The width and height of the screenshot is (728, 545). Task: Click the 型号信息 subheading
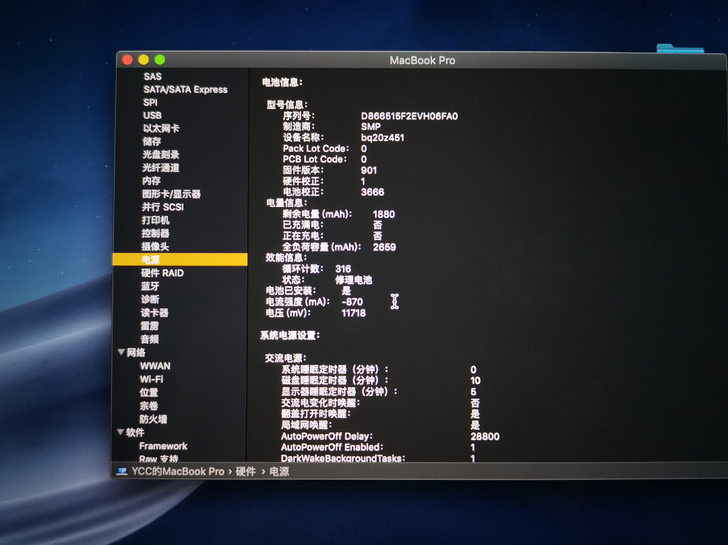287,104
